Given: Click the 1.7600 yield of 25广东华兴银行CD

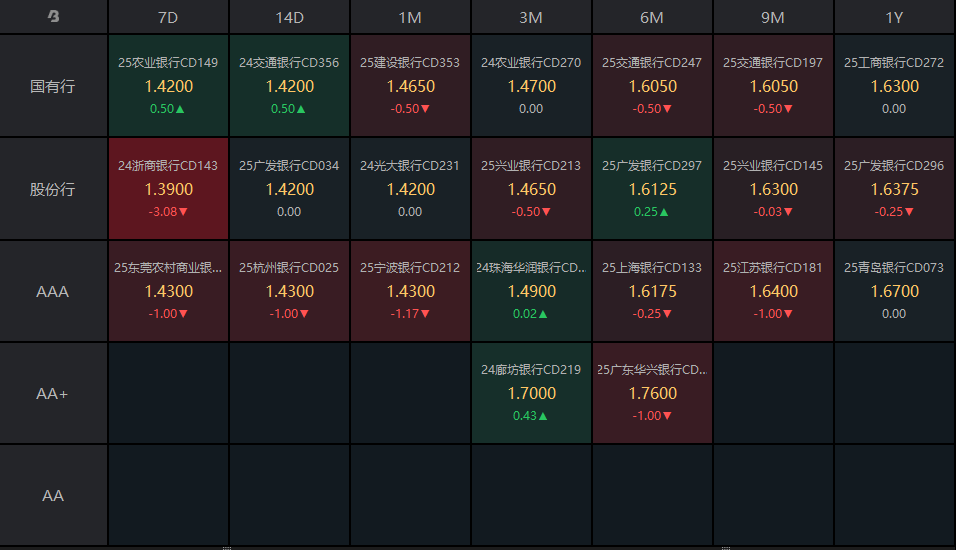Looking at the screenshot, I should click(x=652, y=393).
